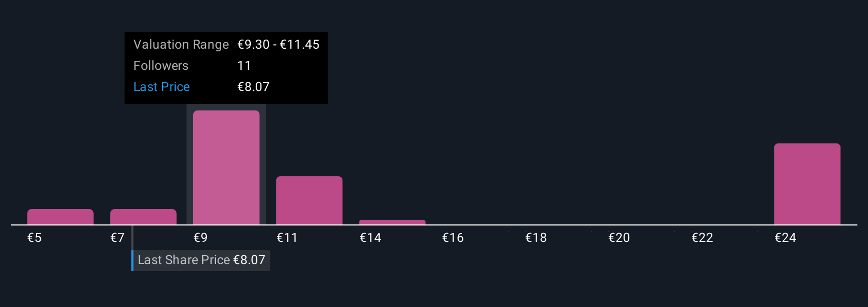
Task: Click the highlighted €9 valuation bar
Action: 227,168
